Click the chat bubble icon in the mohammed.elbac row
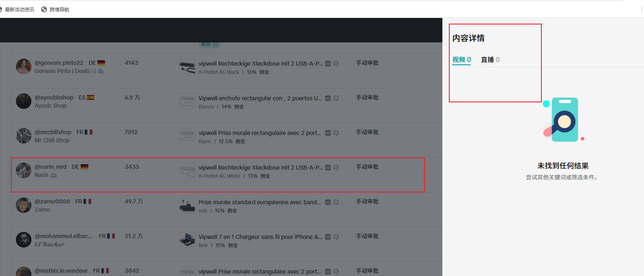Viewport: 644px width, 276px height. click(x=336, y=237)
